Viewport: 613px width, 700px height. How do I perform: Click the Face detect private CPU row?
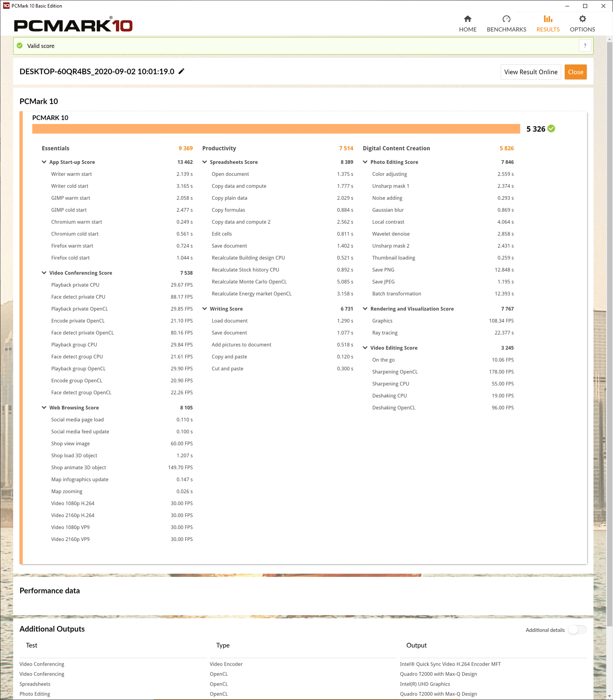pyautogui.click(x=122, y=297)
